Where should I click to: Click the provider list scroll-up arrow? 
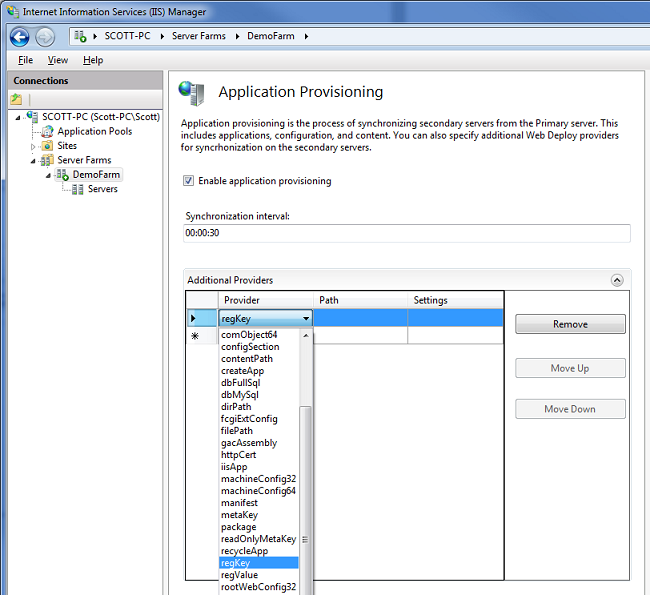coord(306,335)
